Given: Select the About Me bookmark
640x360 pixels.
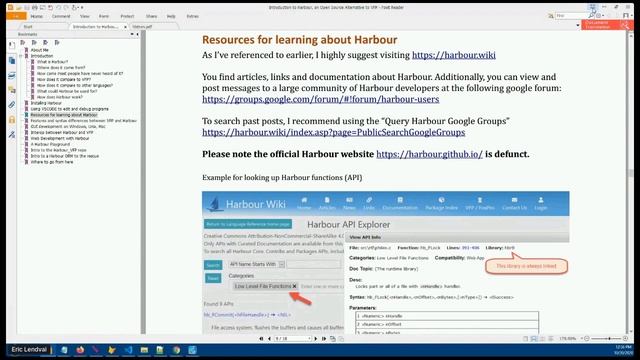Looking at the screenshot, I should (40, 50).
